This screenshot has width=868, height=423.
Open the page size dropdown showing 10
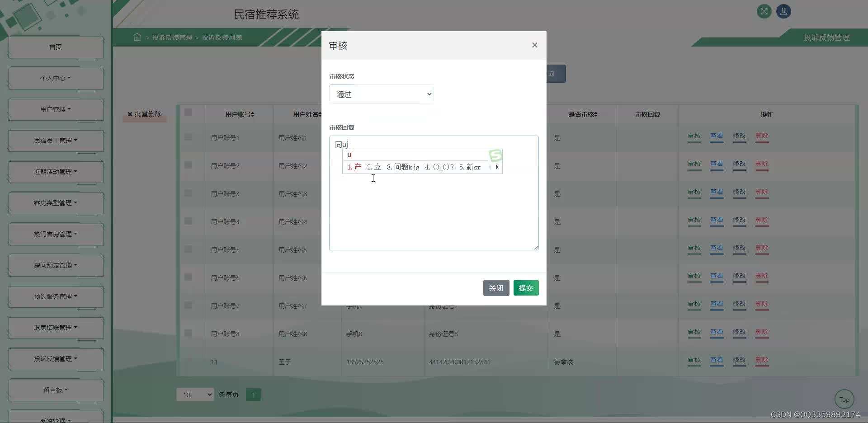click(195, 395)
